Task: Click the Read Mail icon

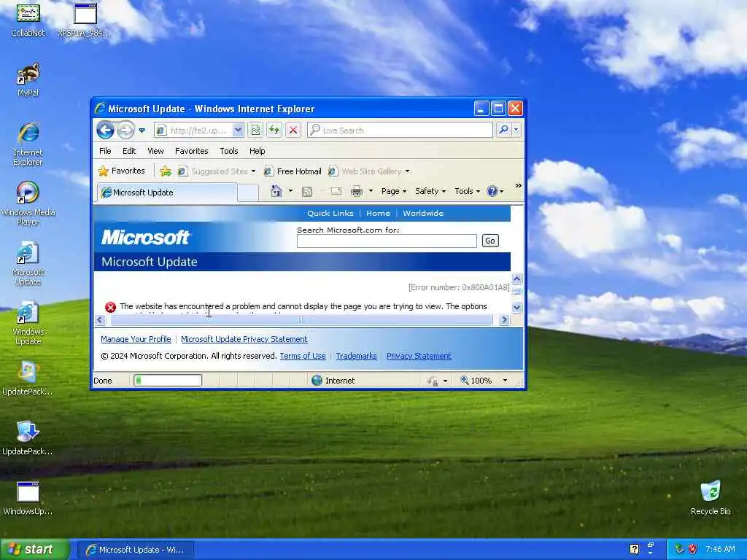Action: pos(336,191)
